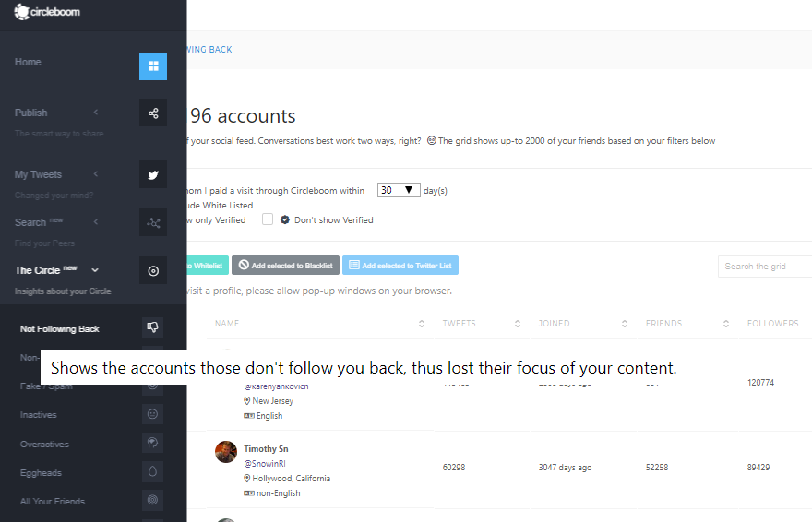
Task: Click the 89429 followers value
Action: pos(758,468)
